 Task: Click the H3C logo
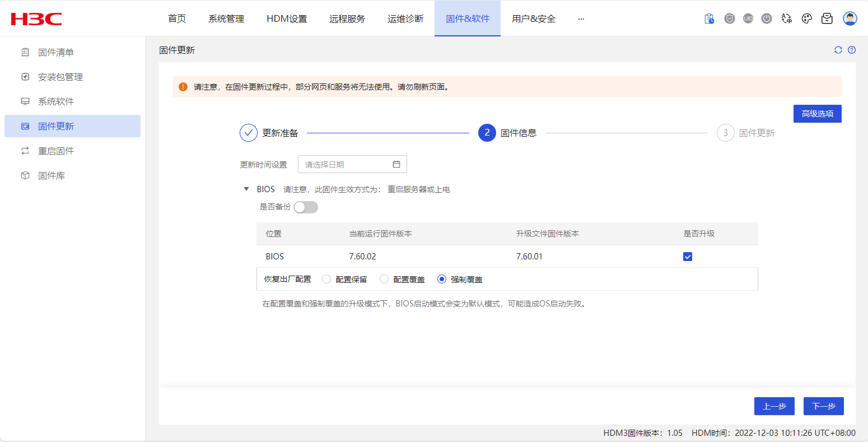(36, 19)
